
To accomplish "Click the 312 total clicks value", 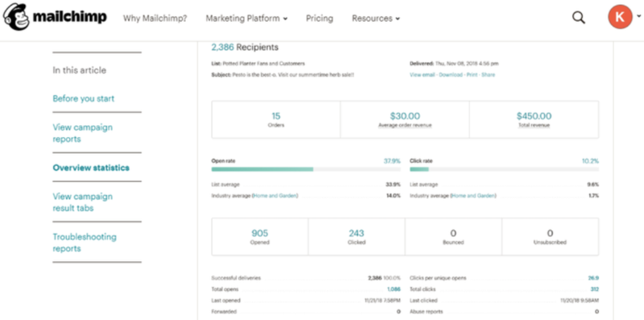I will (594, 289).
